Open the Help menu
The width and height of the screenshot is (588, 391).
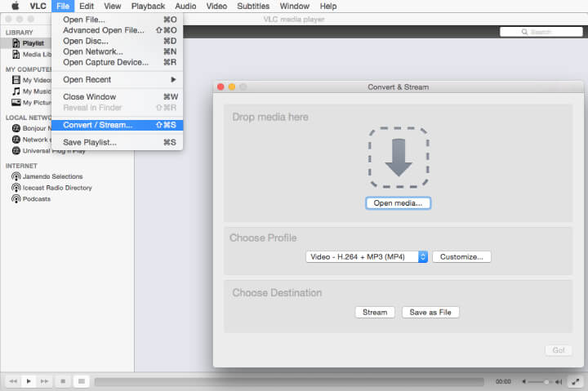pyautogui.click(x=328, y=6)
